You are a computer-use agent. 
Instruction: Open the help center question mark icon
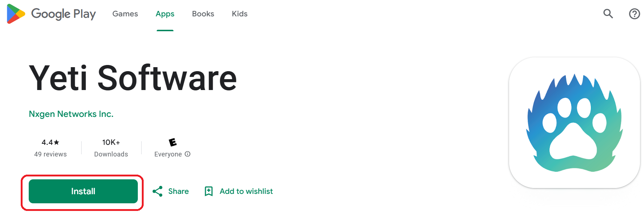click(x=634, y=14)
